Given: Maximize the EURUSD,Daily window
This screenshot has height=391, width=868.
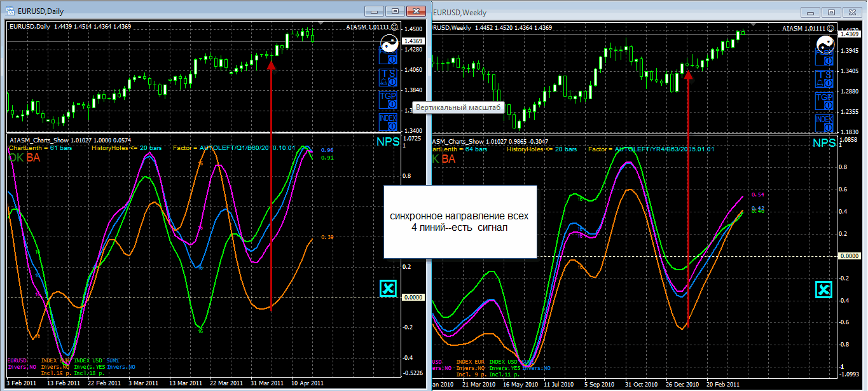Looking at the screenshot, I should (395, 11).
